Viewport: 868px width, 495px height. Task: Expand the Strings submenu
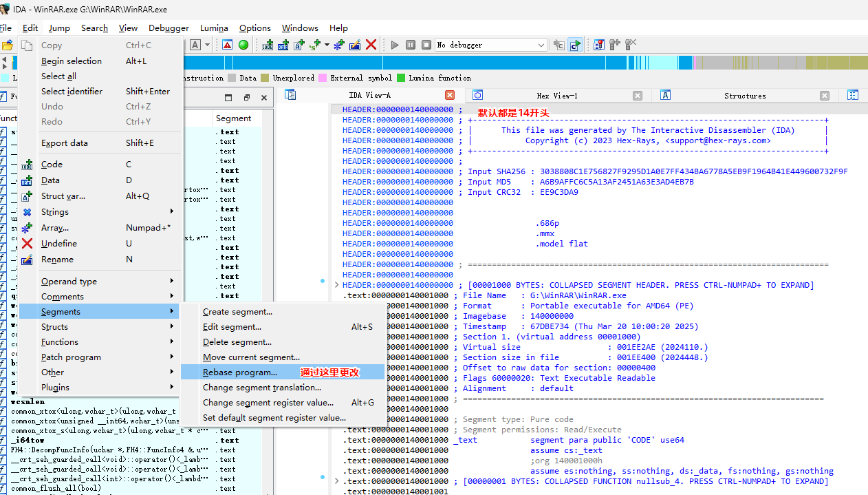(x=100, y=212)
